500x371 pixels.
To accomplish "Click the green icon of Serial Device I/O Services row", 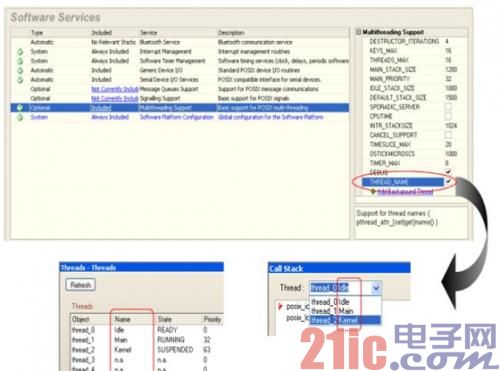I will click(x=20, y=80).
